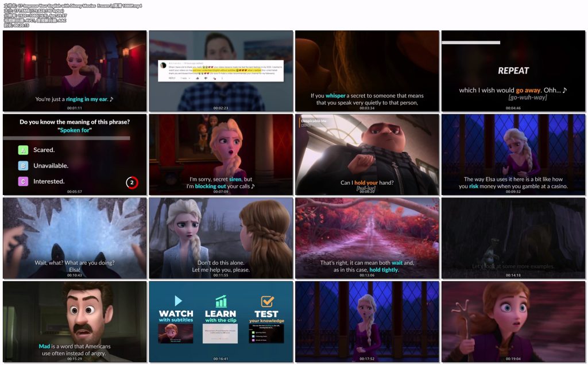Open the mustached man thumbnail at 00:15:29

[x=75, y=321]
